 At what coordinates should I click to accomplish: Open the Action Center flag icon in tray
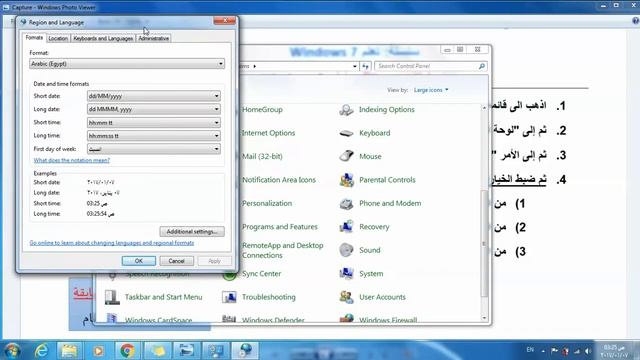(554, 351)
